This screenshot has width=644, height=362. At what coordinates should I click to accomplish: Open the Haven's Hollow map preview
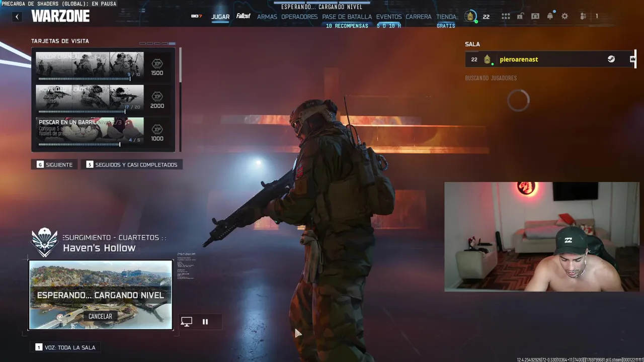(x=101, y=295)
